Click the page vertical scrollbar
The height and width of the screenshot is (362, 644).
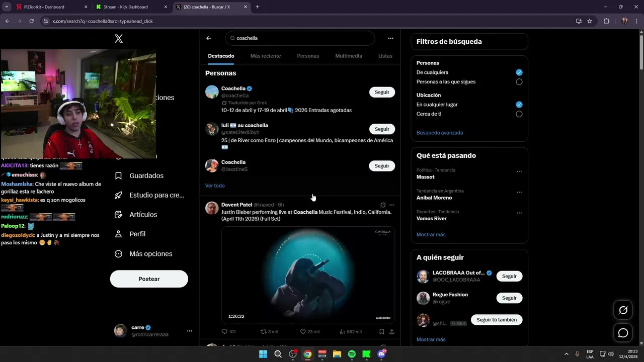tap(641, 52)
